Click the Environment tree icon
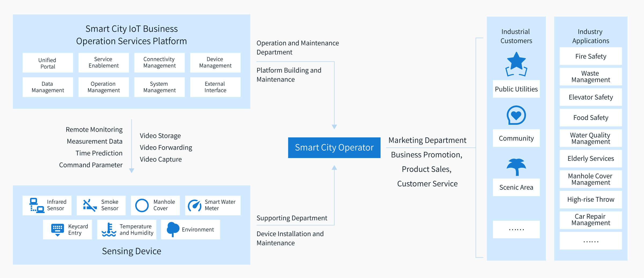 [x=173, y=229]
